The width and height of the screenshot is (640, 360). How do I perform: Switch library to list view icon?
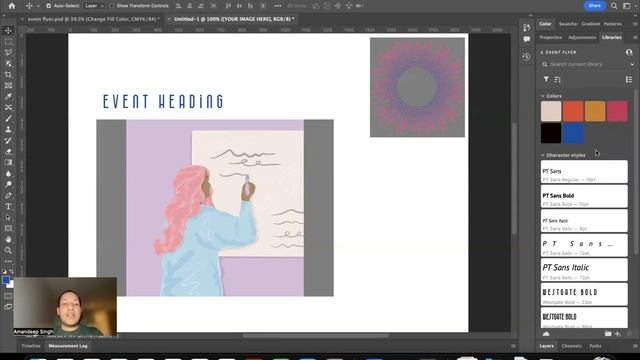(629, 80)
